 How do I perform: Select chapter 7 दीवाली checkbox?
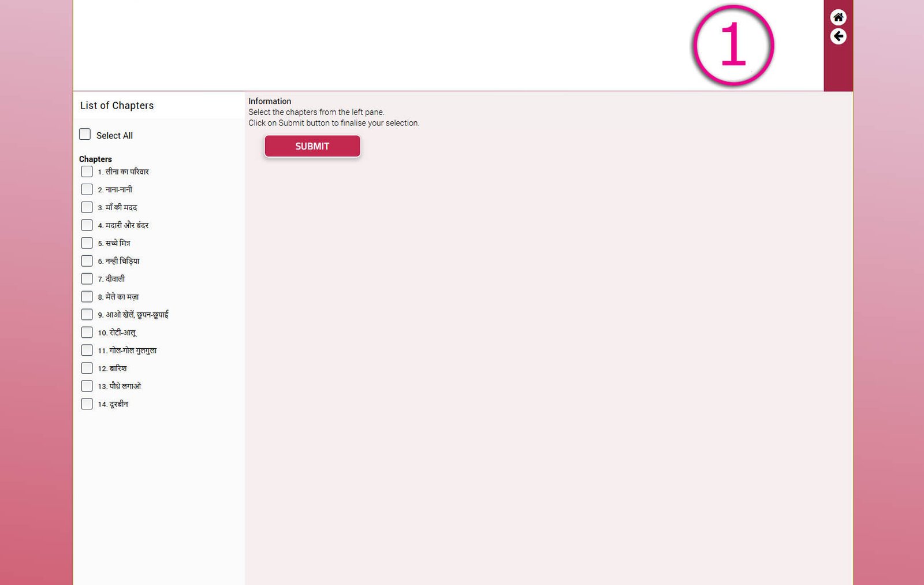tap(87, 279)
